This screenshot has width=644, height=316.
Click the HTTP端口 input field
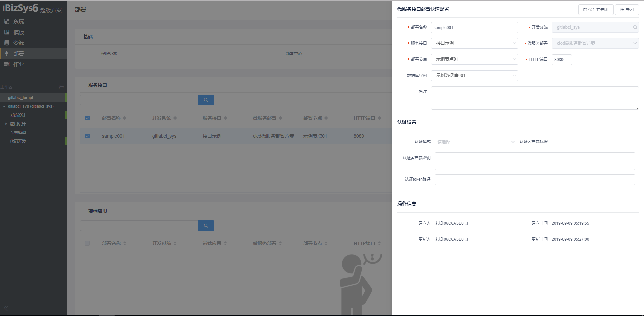coord(561,60)
